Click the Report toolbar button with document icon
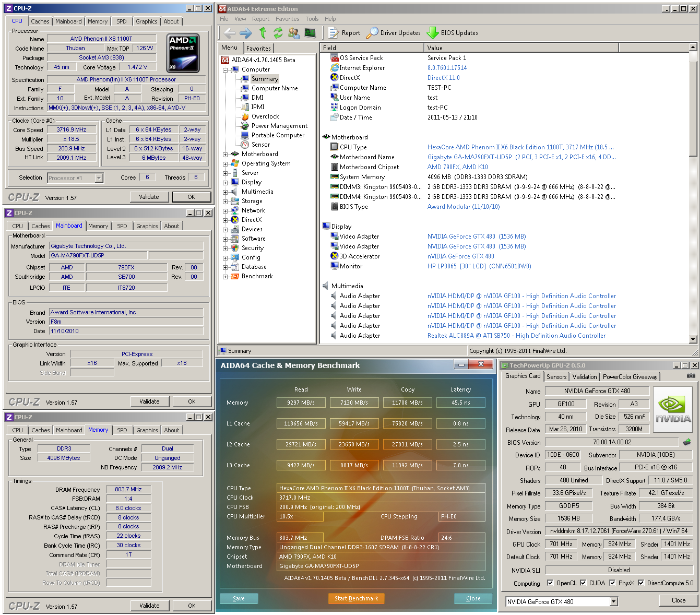 pyautogui.click(x=345, y=33)
